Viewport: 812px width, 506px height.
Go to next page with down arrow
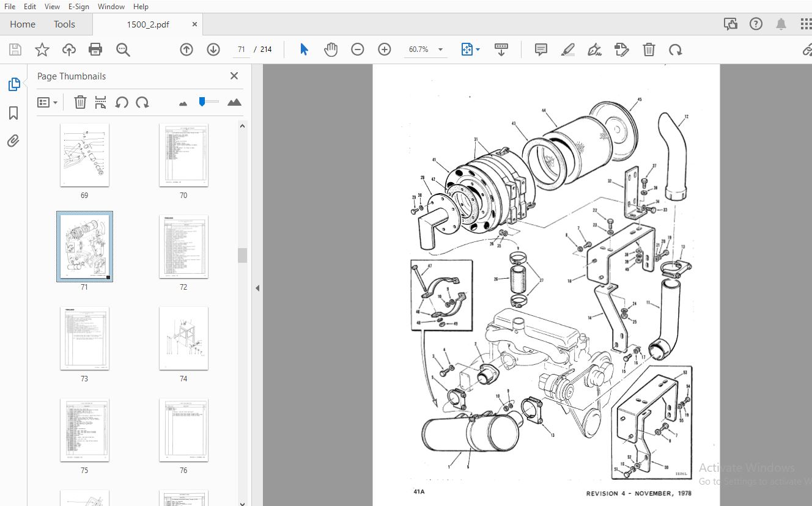[213, 50]
